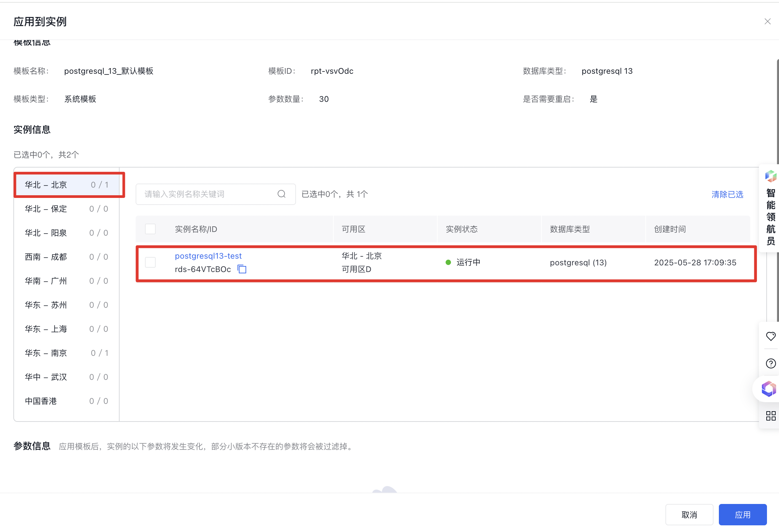779x532 pixels.
Task: Check the postgresql13-test instance checkbox
Action: pyautogui.click(x=150, y=262)
